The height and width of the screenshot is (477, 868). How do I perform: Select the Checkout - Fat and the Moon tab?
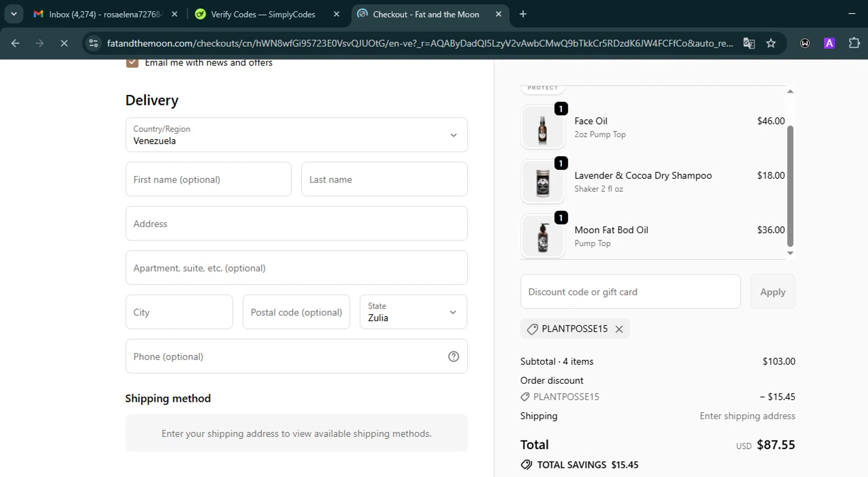tap(429, 14)
